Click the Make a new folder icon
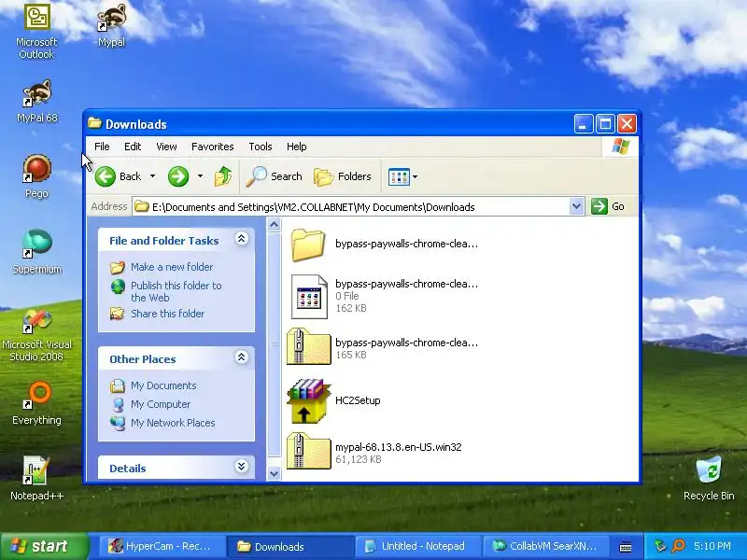 coord(118,267)
